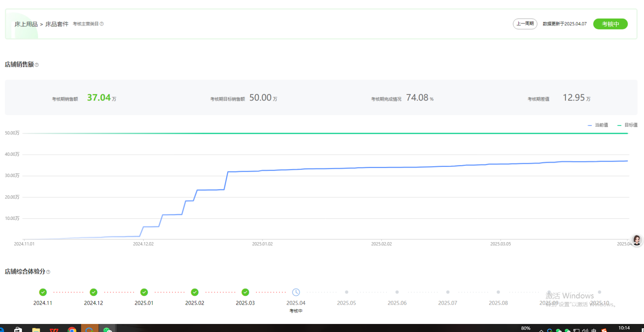
Task: Click the help icon next to 店铺销售额
Action: pos(37,65)
